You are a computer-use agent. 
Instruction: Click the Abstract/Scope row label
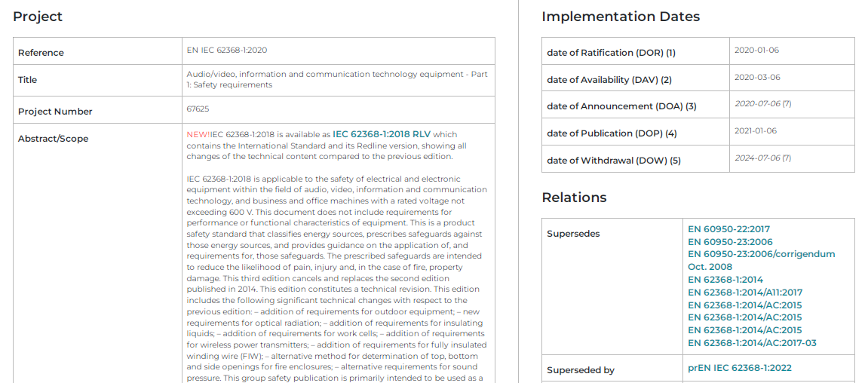tap(53, 139)
